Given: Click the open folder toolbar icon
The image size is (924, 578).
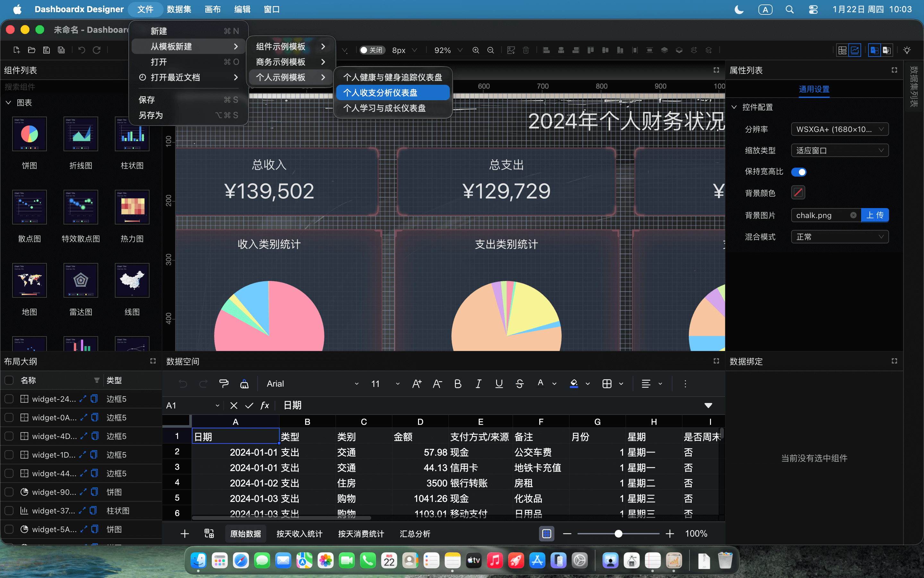Looking at the screenshot, I should (x=32, y=50).
